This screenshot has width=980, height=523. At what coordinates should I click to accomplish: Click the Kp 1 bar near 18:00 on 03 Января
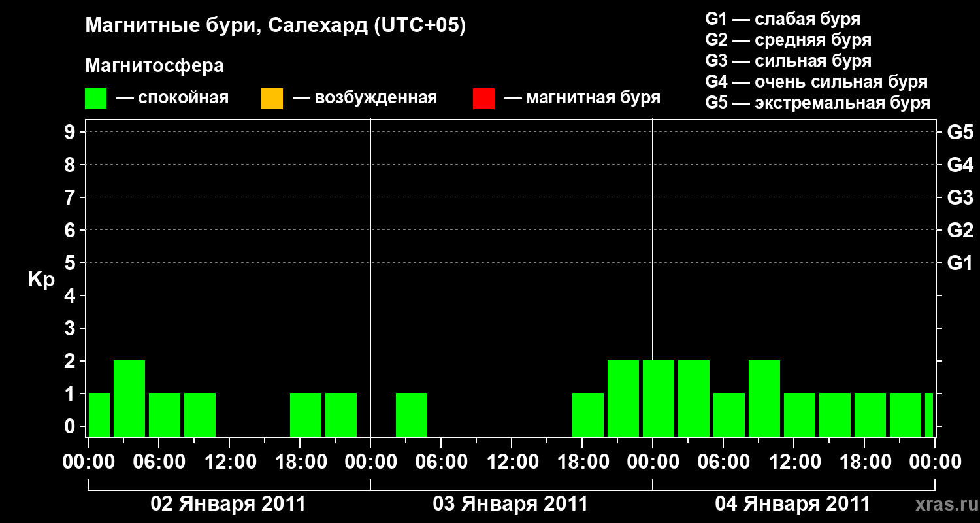[588, 414]
